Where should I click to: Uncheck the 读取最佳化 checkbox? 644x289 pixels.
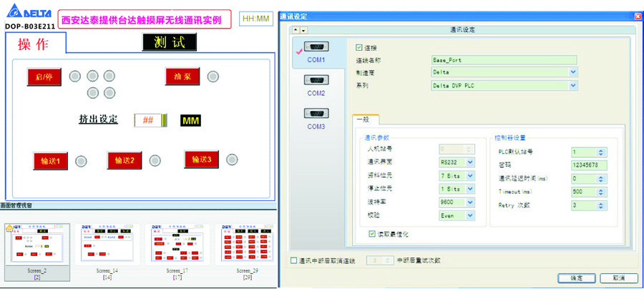[x=371, y=233]
